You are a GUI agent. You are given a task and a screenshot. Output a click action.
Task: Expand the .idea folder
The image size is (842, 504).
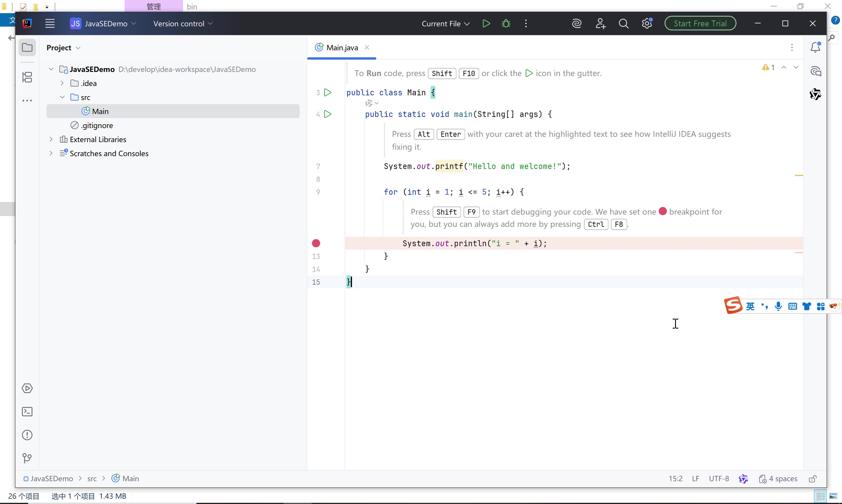coord(62,83)
